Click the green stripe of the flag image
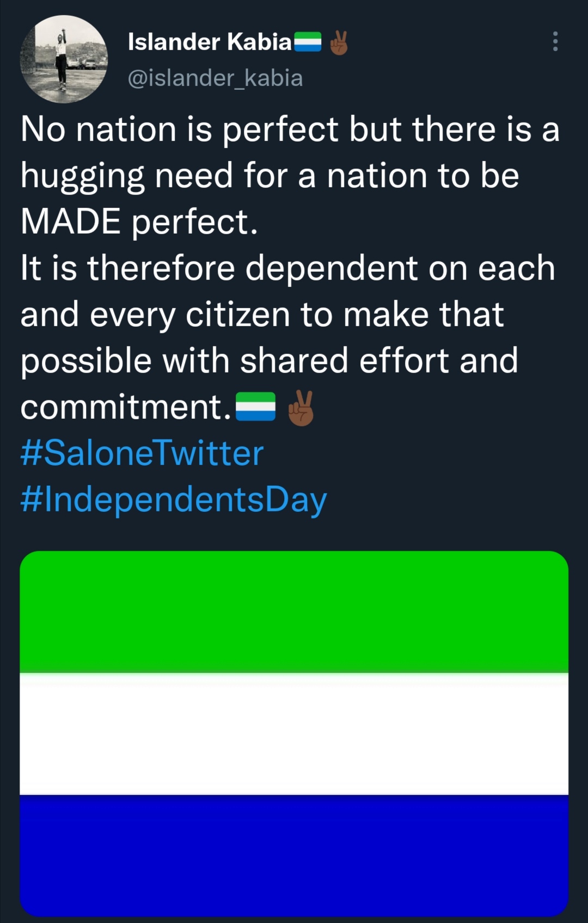The height and width of the screenshot is (923, 588). coord(294,612)
